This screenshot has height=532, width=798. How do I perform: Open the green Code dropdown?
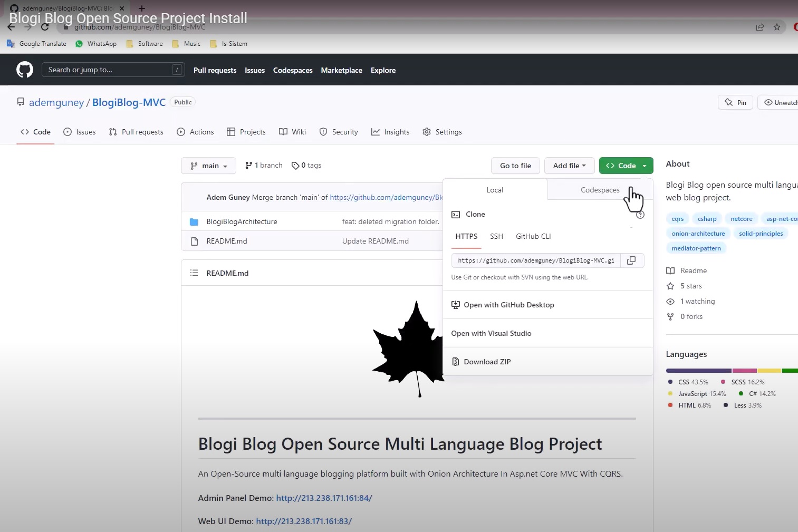pos(626,166)
